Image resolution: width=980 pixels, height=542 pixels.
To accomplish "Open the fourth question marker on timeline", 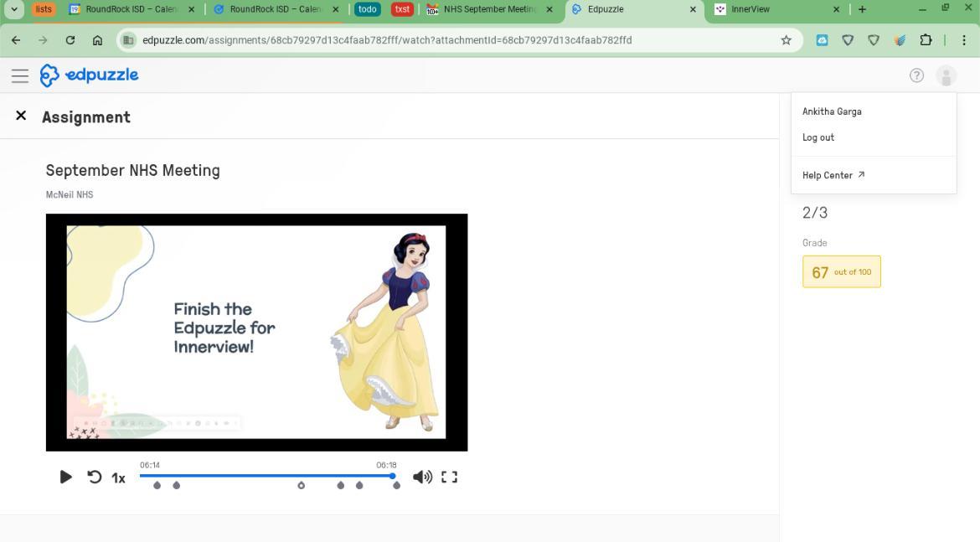I will pyautogui.click(x=341, y=486).
